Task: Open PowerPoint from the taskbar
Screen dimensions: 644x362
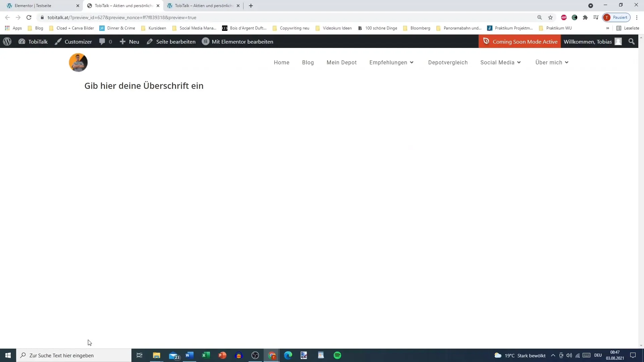Action: (x=222, y=355)
